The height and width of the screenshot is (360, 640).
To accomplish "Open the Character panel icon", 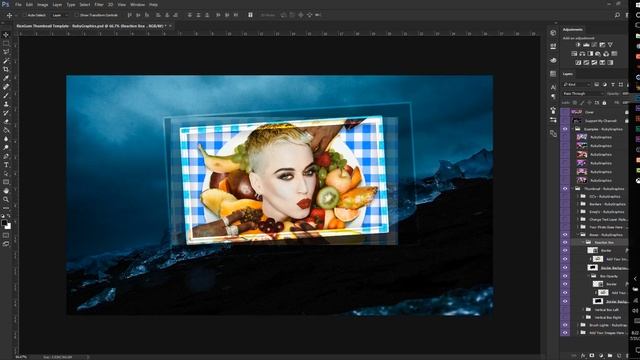I will (553, 87).
